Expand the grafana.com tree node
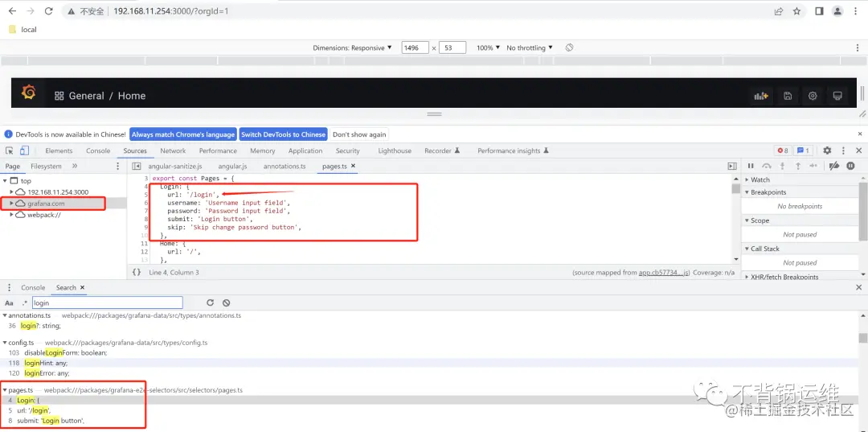 click(11, 204)
